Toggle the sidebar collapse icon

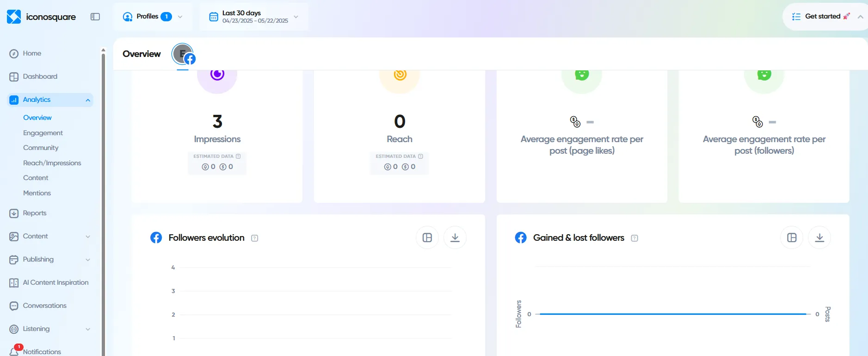[x=95, y=17]
